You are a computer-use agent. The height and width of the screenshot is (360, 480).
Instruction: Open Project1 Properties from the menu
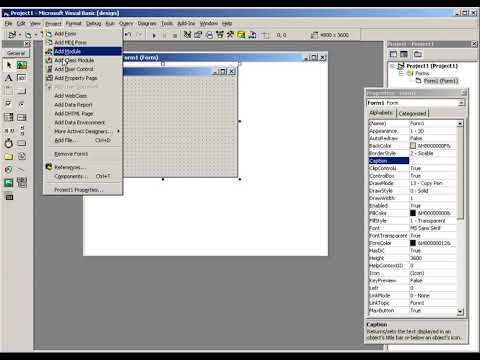83,190
